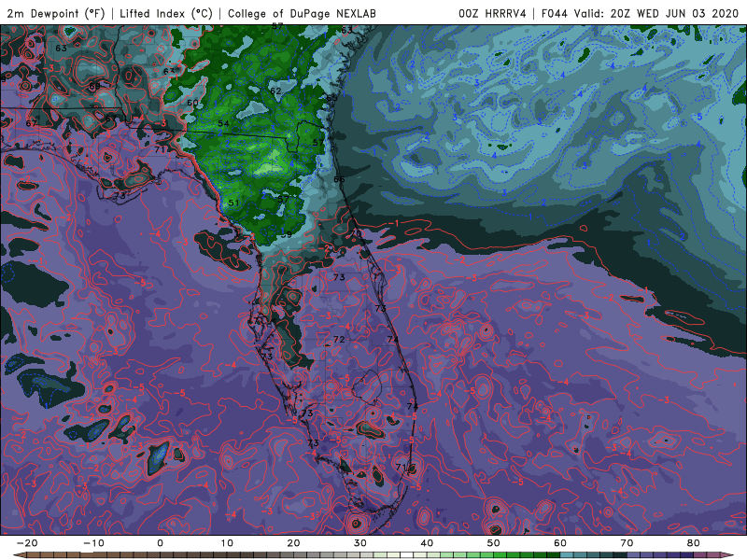The image size is (747, 560).
Task: Click the '10' color scale label
Action: pos(227,543)
